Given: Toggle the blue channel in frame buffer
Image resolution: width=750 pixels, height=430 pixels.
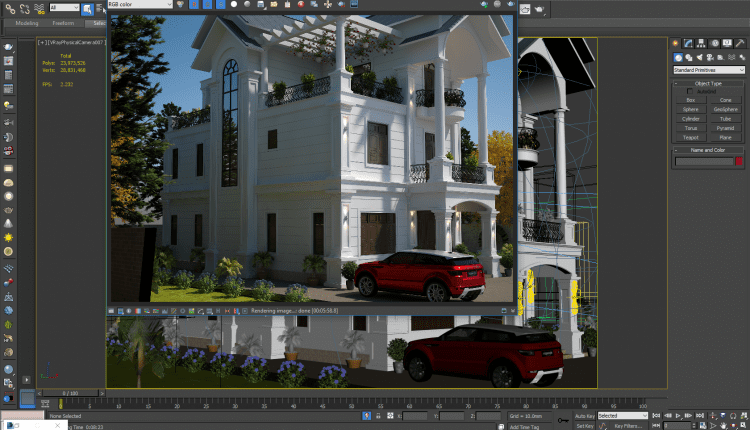Looking at the screenshot, I should (221, 4).
